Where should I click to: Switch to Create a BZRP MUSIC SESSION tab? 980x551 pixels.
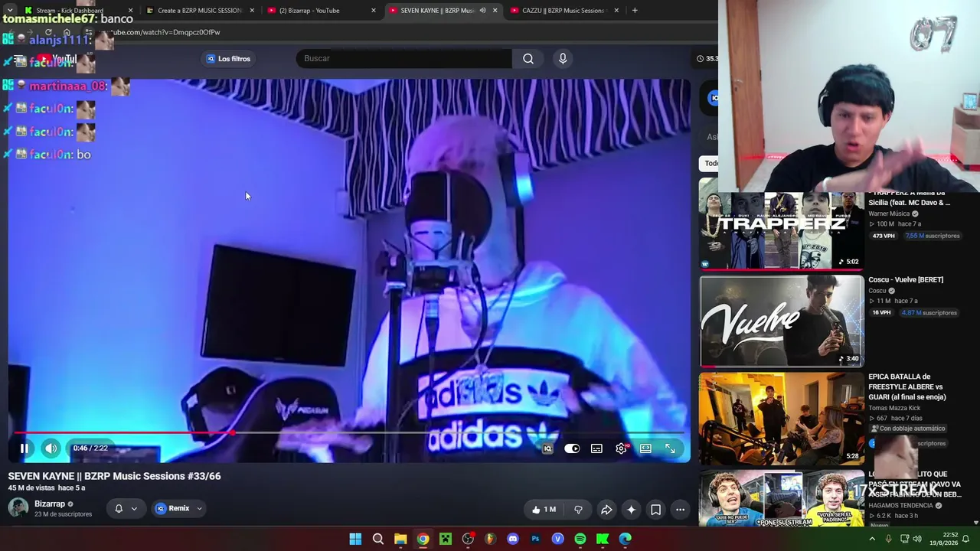click(199, 10)
